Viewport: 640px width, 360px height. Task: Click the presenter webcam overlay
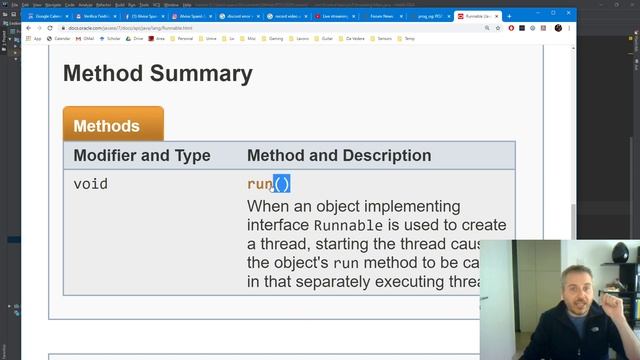point(560,300)
